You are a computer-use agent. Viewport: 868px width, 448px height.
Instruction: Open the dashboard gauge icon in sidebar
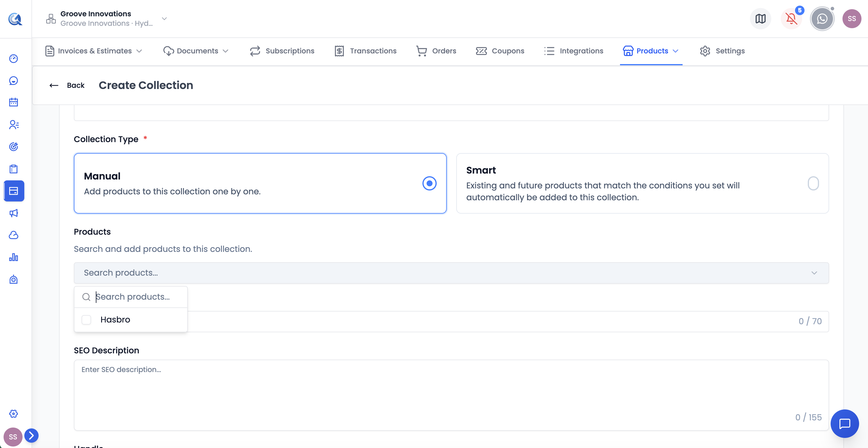13,59
